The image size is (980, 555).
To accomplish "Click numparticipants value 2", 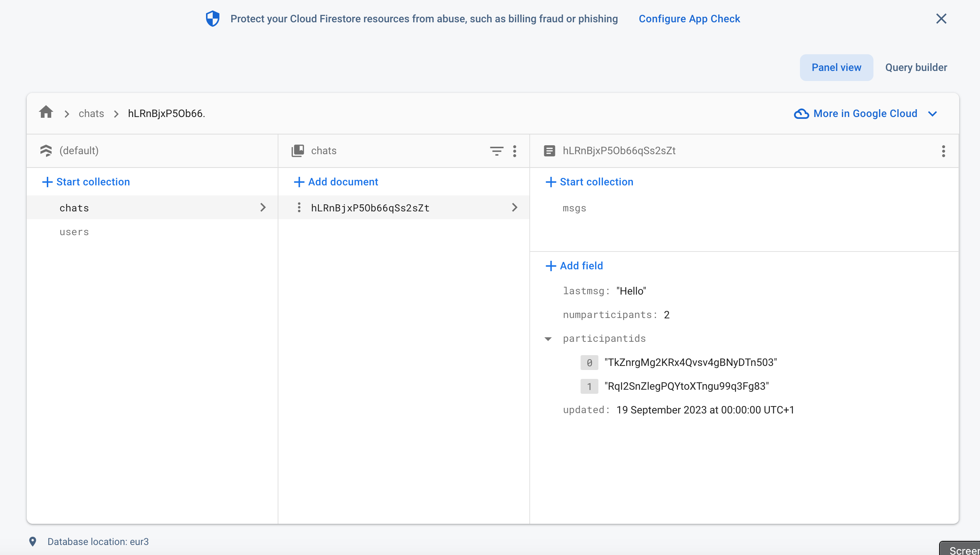I will (666, 315).
